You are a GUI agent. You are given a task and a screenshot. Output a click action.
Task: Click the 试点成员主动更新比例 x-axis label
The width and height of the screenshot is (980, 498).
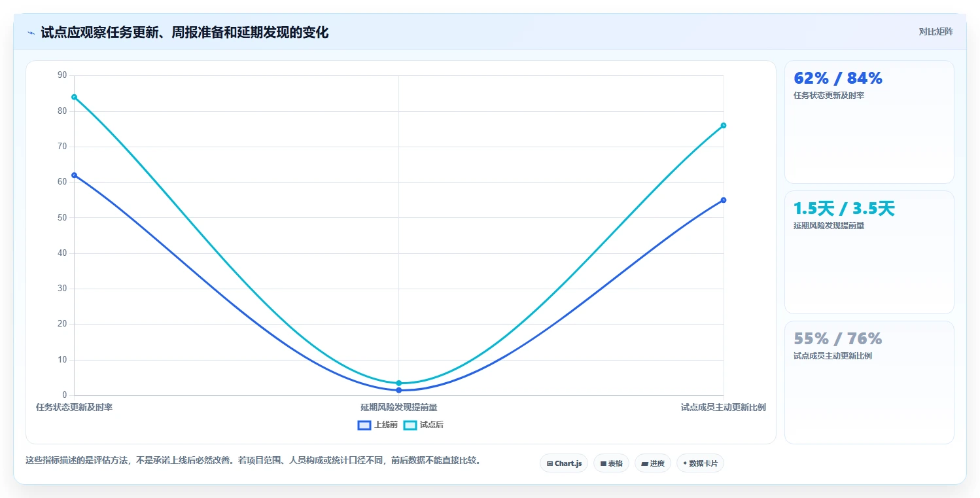tap(723, 407)
